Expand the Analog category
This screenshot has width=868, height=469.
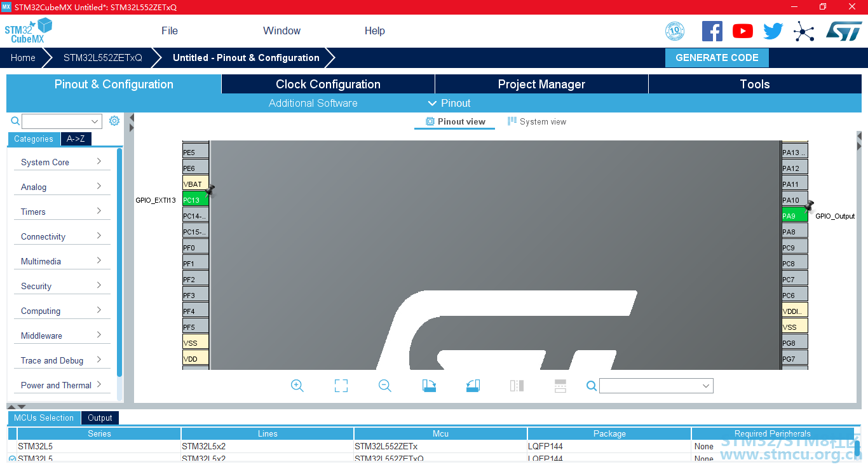point(62,187)
